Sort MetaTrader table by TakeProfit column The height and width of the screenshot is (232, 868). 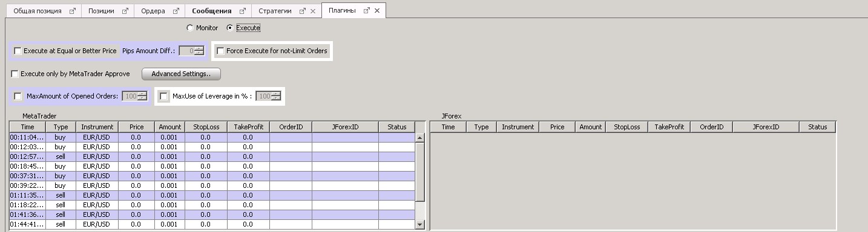click(248, 127)
